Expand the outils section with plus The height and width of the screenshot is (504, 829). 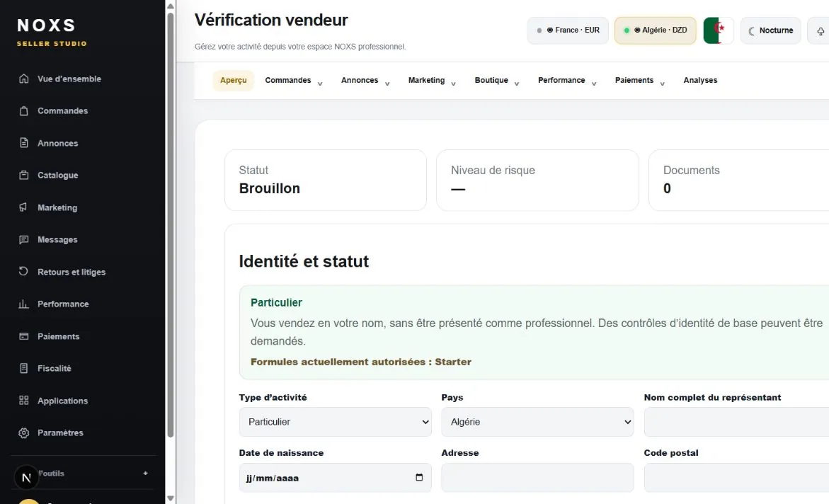tap(145, 474)
